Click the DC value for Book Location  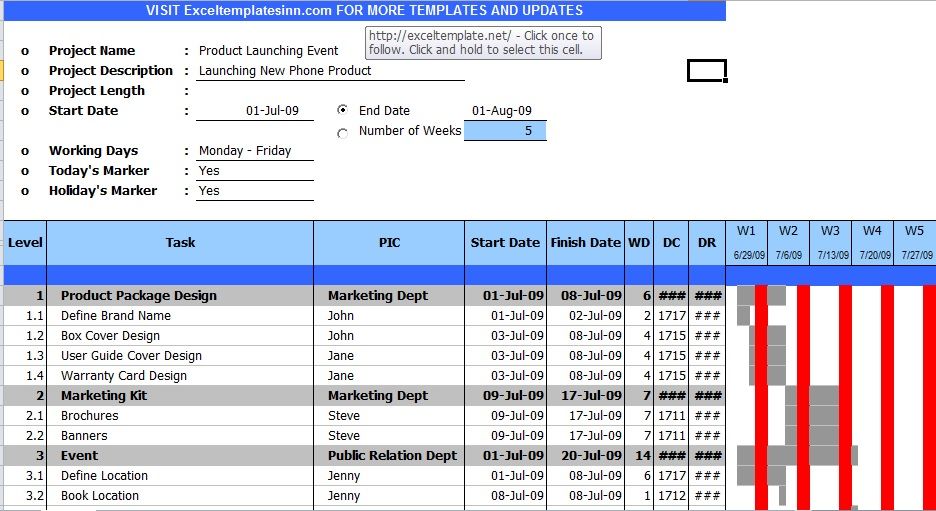coord(672,495)
